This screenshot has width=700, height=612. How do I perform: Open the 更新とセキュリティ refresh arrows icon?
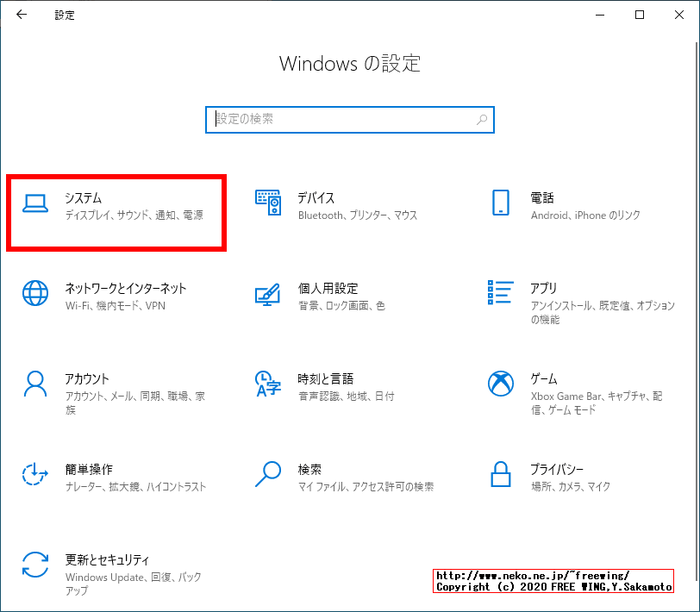coord(35,565)
